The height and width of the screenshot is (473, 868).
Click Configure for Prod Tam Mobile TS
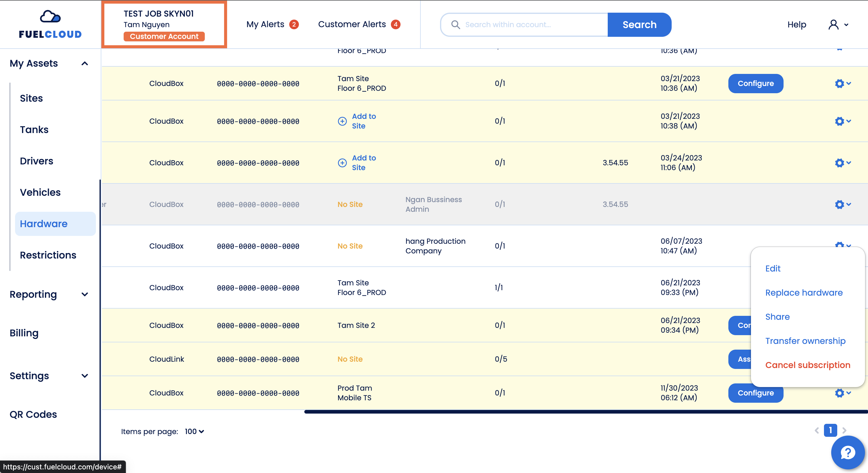[756, 393]
